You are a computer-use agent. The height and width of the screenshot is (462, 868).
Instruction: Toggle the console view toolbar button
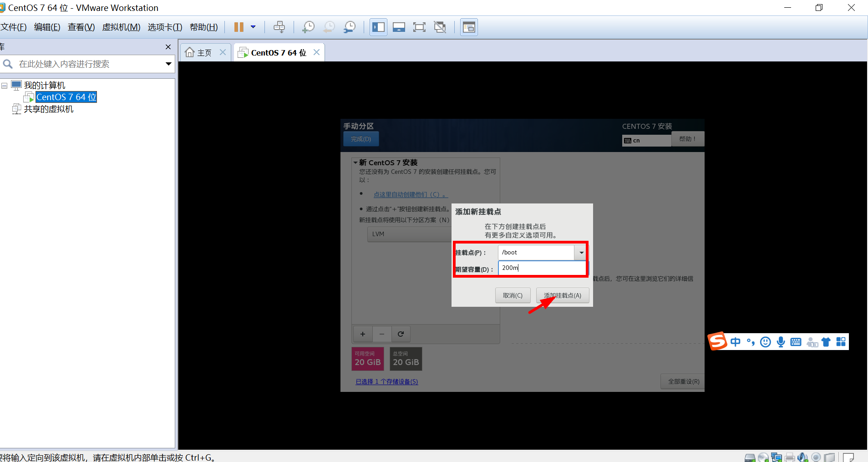(469, 27)
